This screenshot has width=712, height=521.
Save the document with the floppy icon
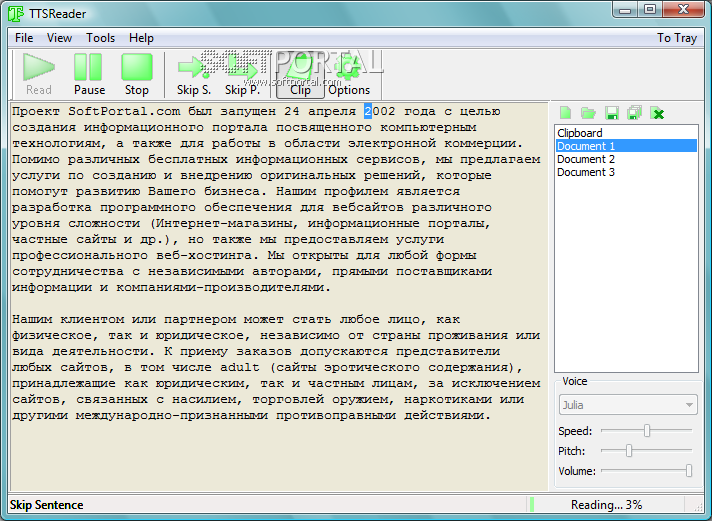point(612,113)
